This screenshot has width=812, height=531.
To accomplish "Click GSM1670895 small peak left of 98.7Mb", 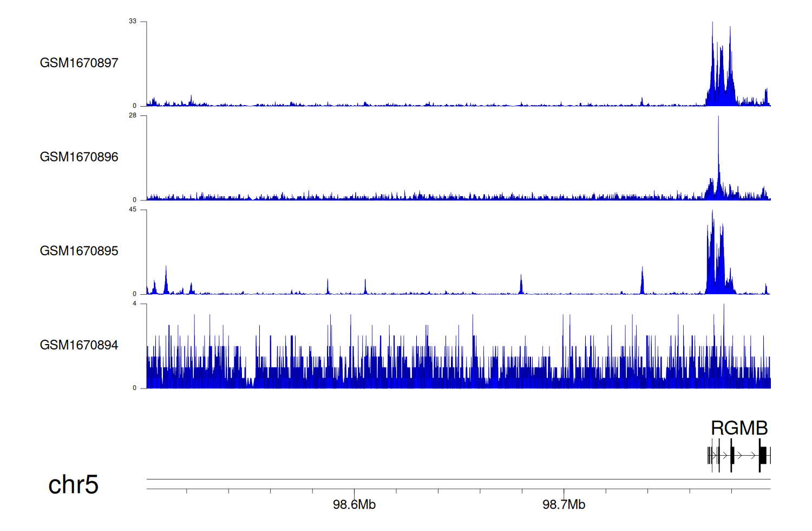I will [x=521, y=286].
